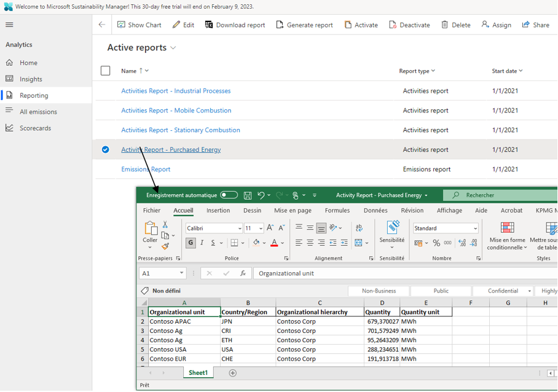The image size is (558, 392).
Task: Expand the Active reports view selector
Action: pyautogui.click(x=173, y=48)
